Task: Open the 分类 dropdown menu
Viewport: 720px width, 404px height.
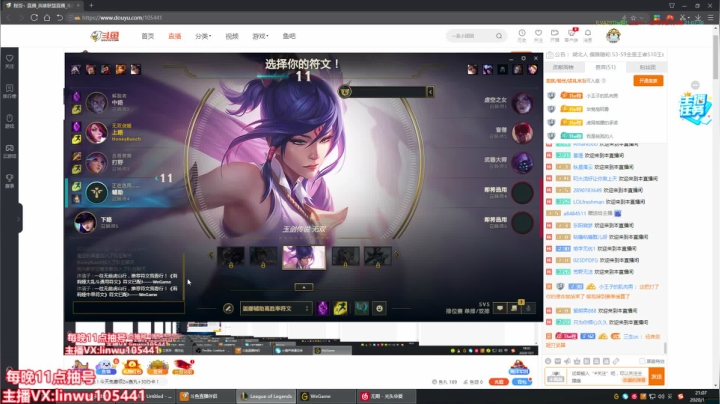Action: coord(203,36)
